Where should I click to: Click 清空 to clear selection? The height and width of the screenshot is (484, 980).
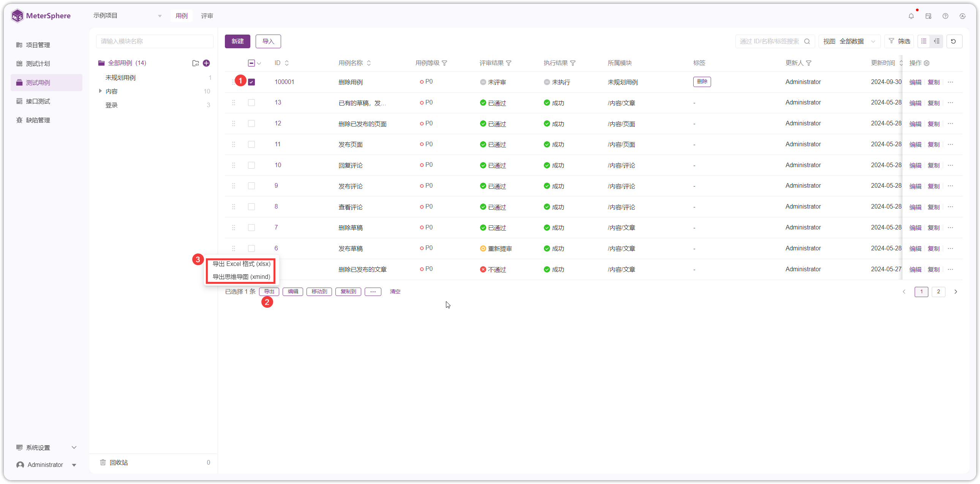(x=395, y=291)
